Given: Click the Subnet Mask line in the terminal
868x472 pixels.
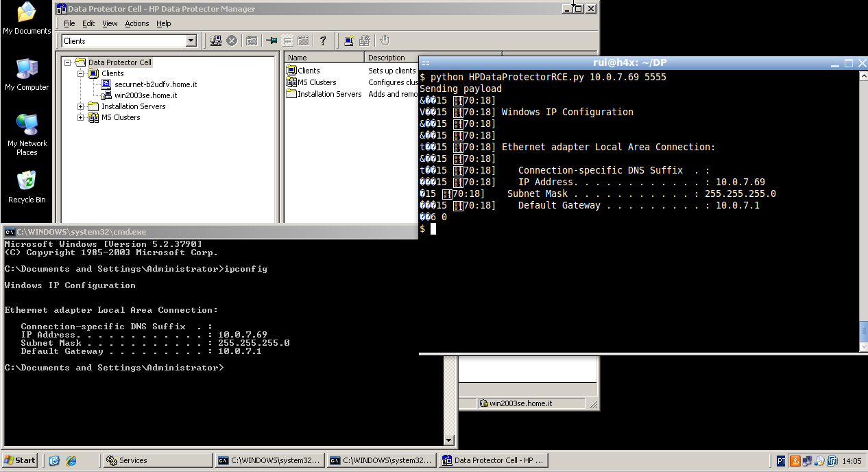Looking at the screenshot, I should [x=642, y=193].
